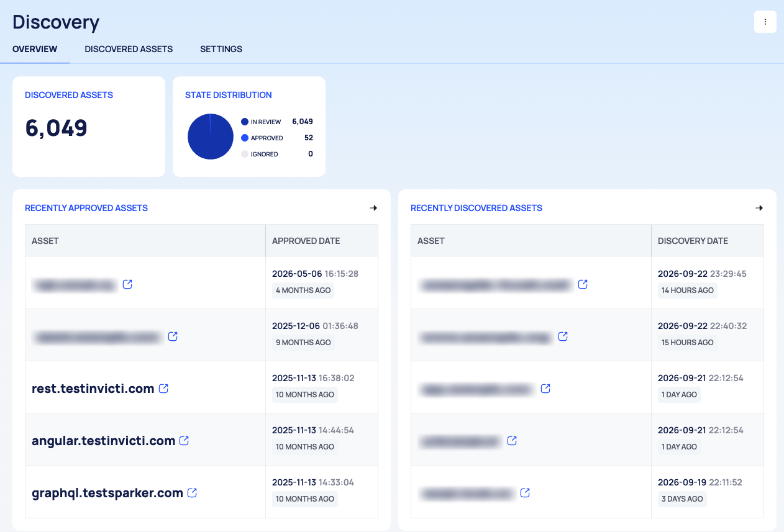Click the 9 Months Ago badge

tap(303, 343)
